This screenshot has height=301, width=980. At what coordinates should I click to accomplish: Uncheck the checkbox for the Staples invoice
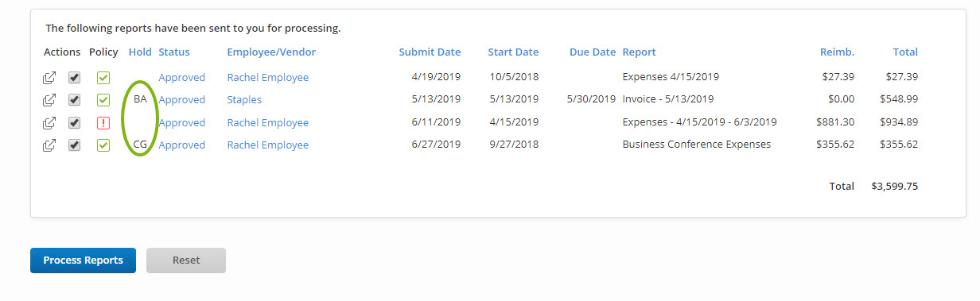coord(74,100)
